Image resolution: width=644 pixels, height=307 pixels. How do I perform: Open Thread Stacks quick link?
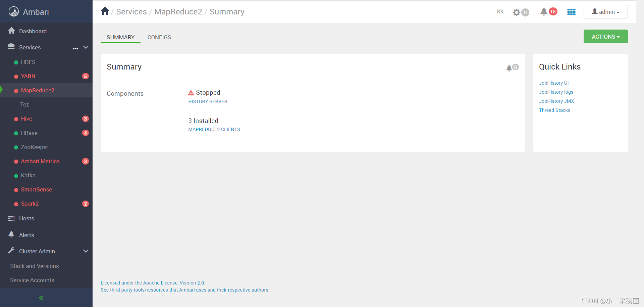554,110
